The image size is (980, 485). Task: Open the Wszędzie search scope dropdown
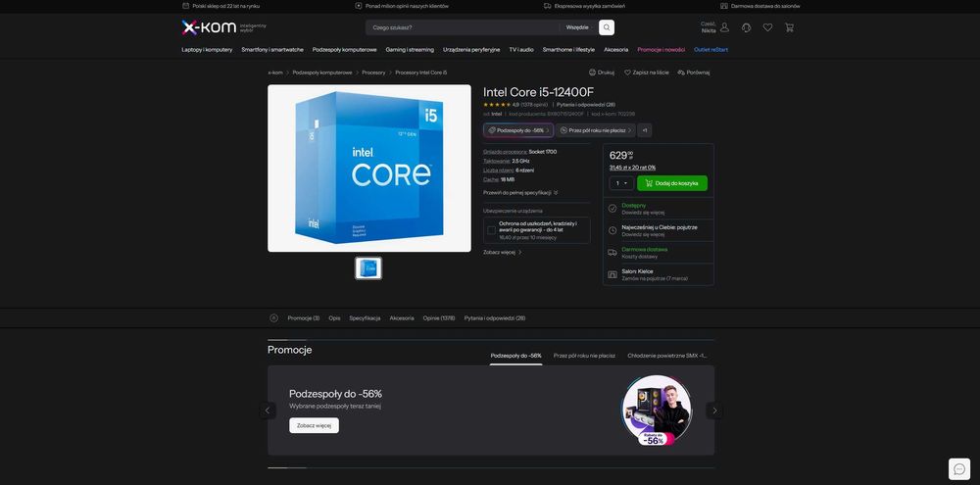coord(578,27)
